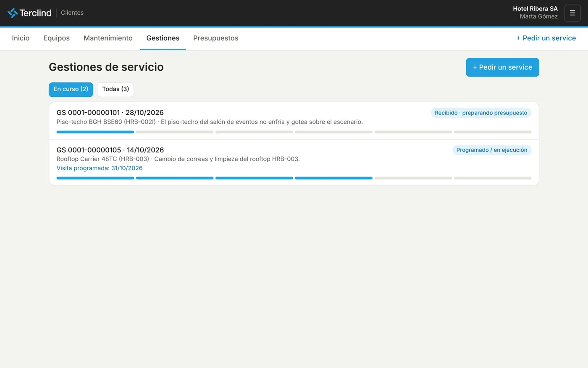Viewport: 588px width, 368px height.
Task: Click the navbar '+ Pedir un service' link
Action: point(546,38)
